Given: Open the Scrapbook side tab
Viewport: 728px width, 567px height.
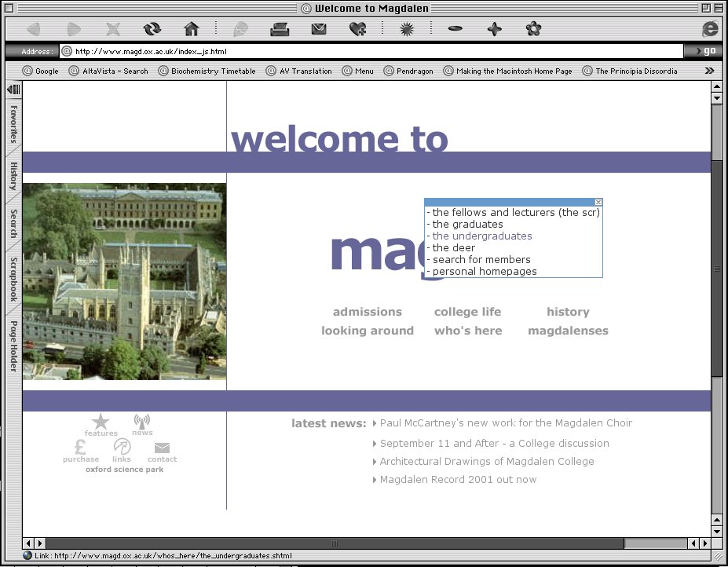Looking at the screenshot, I should 14,279.
